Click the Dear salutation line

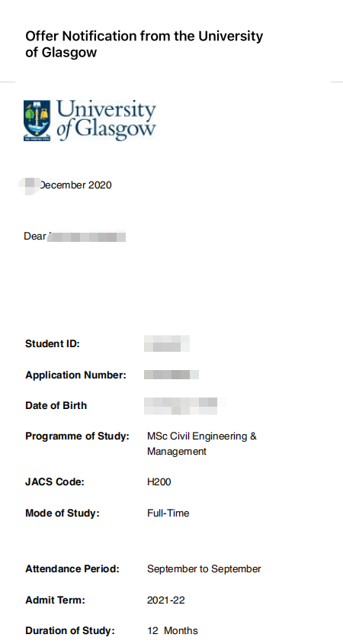pos(75,237)
